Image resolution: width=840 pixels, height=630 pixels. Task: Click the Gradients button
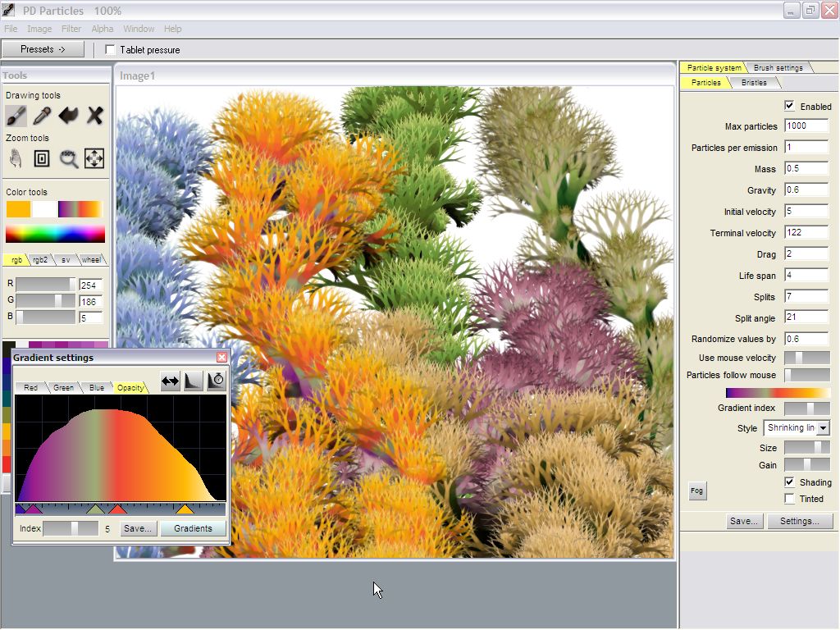pos(193,528)
